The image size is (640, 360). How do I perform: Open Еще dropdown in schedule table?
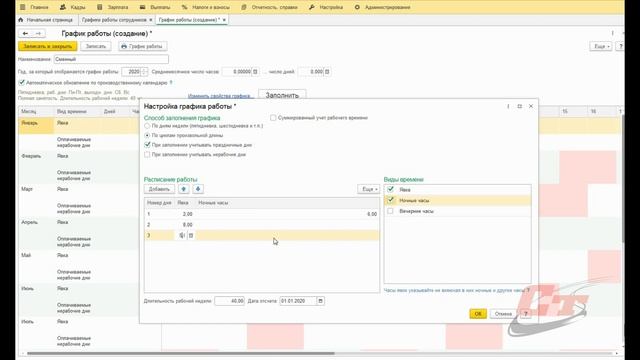pyautogui.click(x=369, y=189)
